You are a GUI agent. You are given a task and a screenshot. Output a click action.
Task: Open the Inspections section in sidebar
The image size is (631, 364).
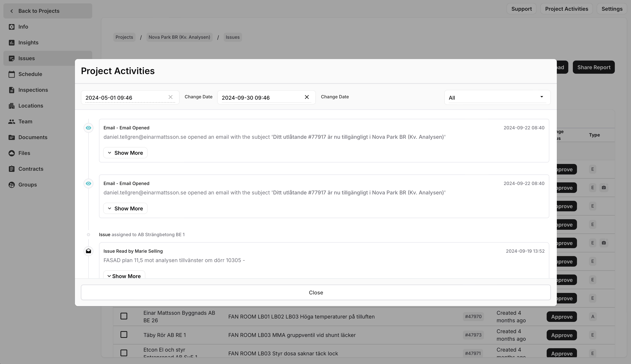pos(33,90)
